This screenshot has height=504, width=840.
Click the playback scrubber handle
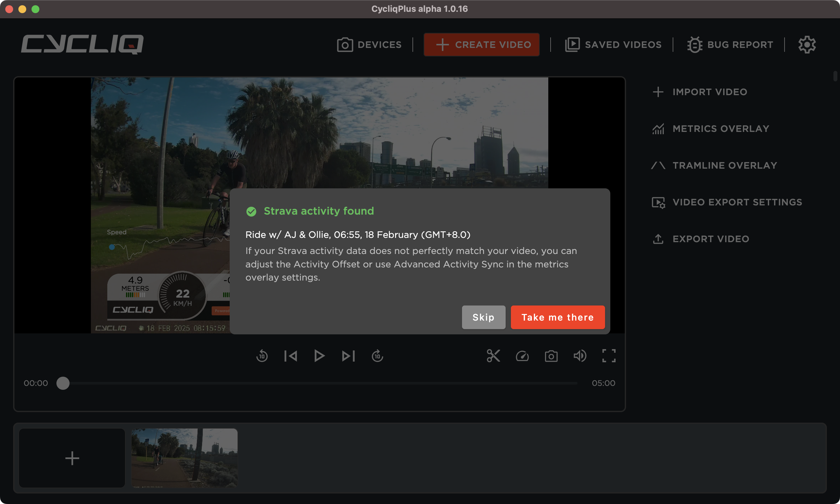click(x=63, y=383)
